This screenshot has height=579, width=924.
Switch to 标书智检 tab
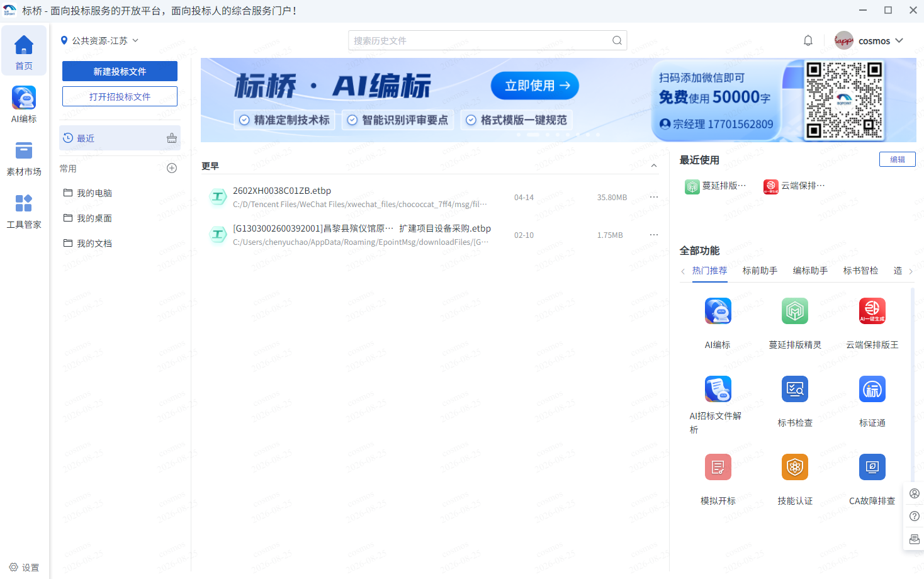(860, 271)
